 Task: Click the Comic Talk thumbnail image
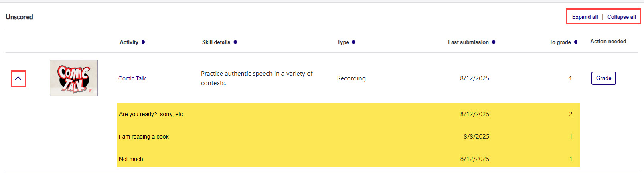74,78
